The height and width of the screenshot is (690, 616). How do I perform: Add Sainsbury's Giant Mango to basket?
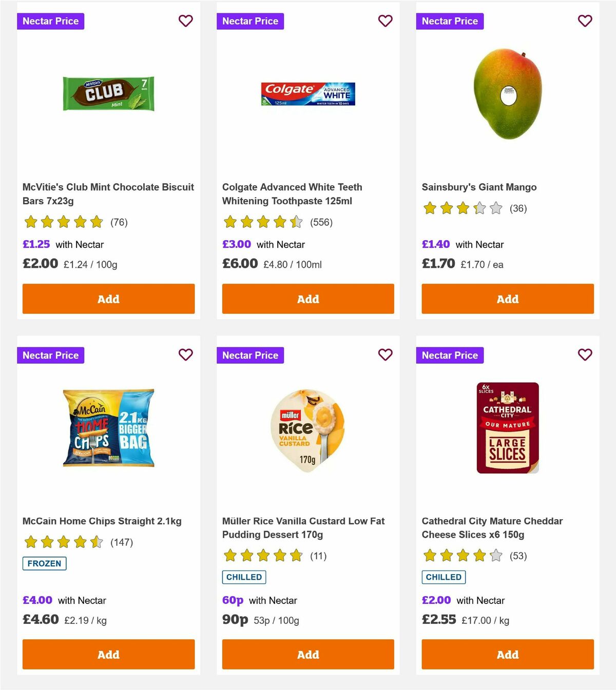tap(507, 299)
